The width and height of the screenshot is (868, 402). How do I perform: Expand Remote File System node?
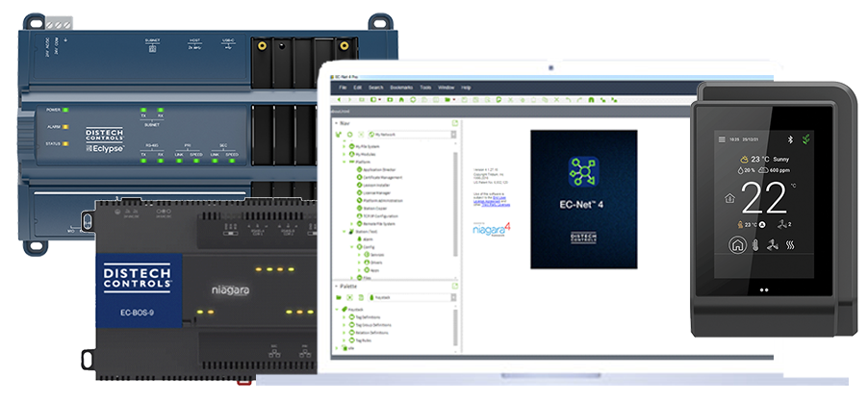coord(351,224)
